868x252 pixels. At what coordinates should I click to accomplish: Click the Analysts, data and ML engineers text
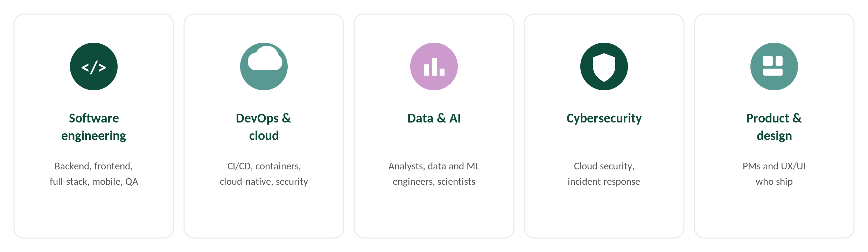pos(434,174)
